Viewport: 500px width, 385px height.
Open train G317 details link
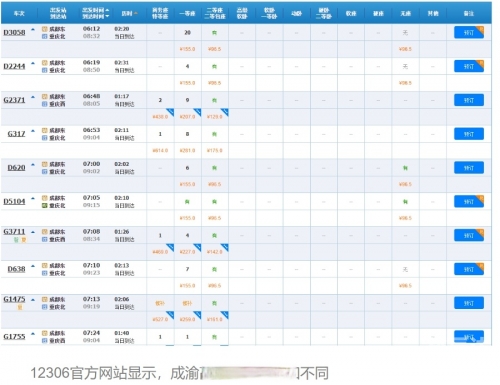coord(16,134)
